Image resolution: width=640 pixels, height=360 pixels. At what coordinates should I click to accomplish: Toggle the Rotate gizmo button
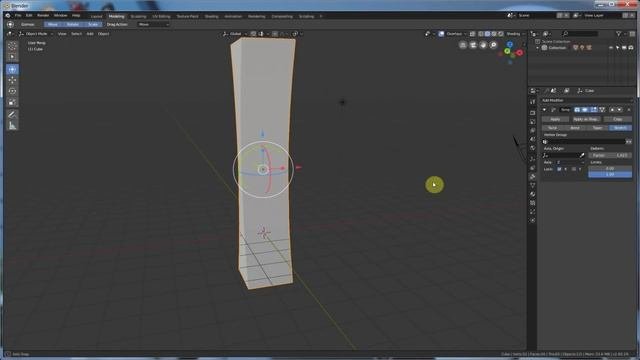(73, 24)
